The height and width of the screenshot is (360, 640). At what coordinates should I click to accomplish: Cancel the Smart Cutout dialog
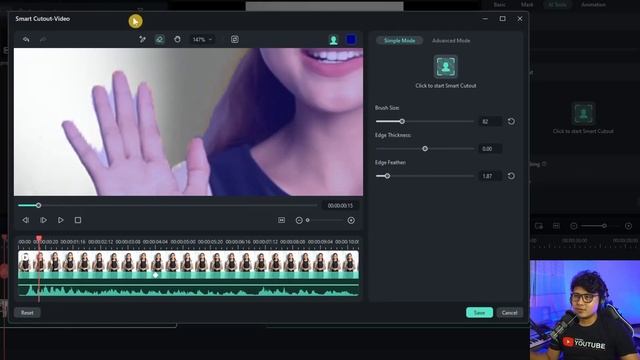509,313
